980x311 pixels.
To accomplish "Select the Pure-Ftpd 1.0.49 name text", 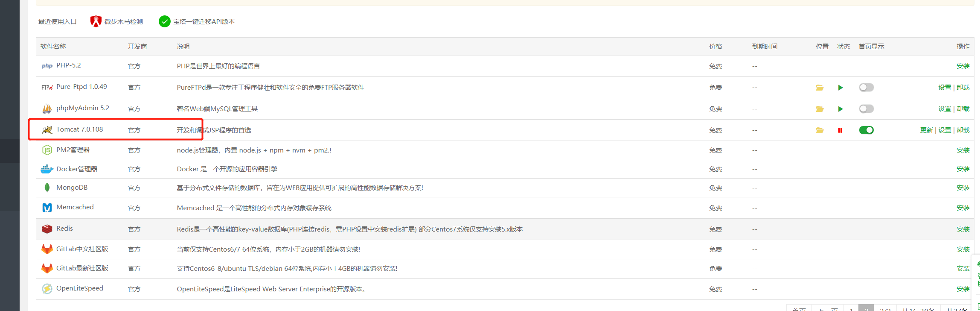I will pyautogui.click(x=81, y=87).
